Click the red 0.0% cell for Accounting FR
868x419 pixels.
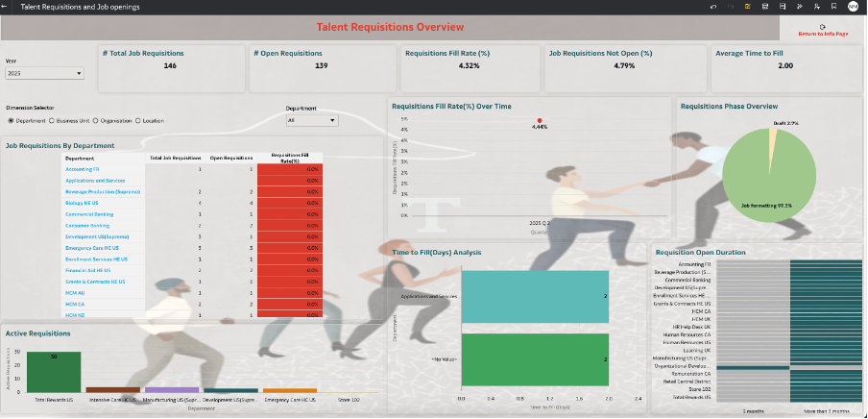[290, 169]
